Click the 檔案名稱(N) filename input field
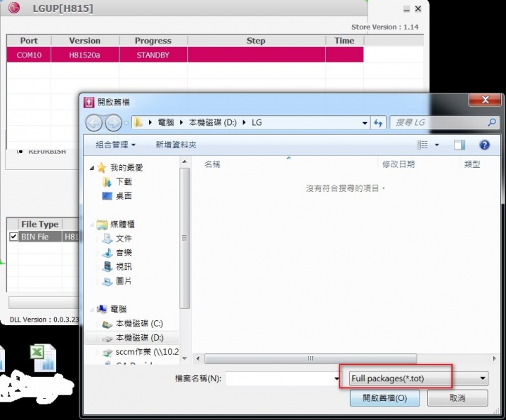The height and width of the screenshot is (420, 506). [x=280, y=379]
